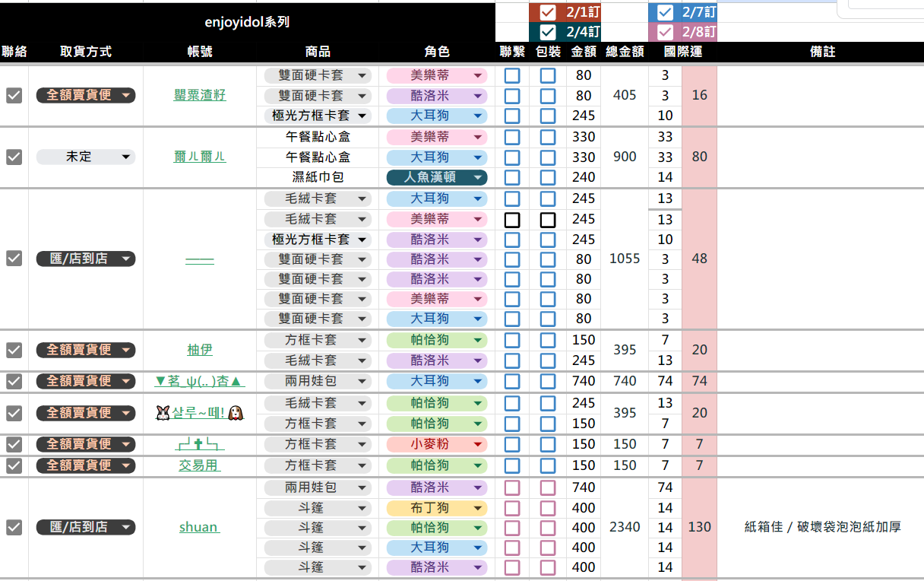The height and width of the screenshot is (581, 924).
Task: Select the 國際運 column header
Action: tap(682, 52)
